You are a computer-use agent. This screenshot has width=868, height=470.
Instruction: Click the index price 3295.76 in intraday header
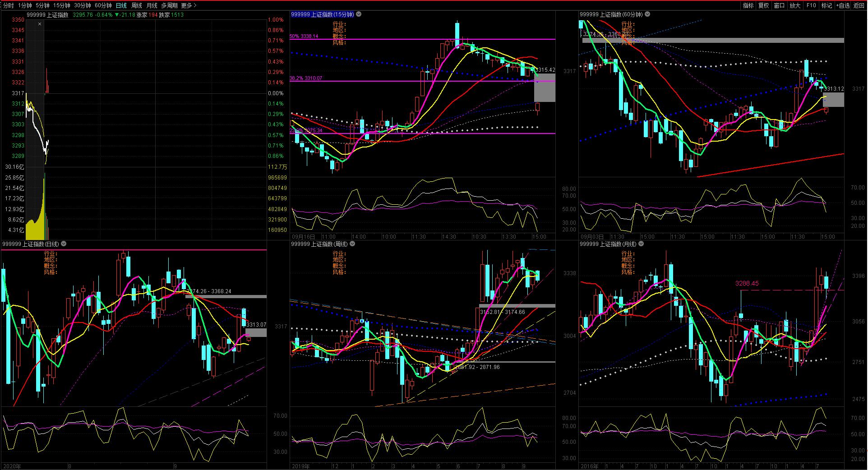click(x=83, y=15)
